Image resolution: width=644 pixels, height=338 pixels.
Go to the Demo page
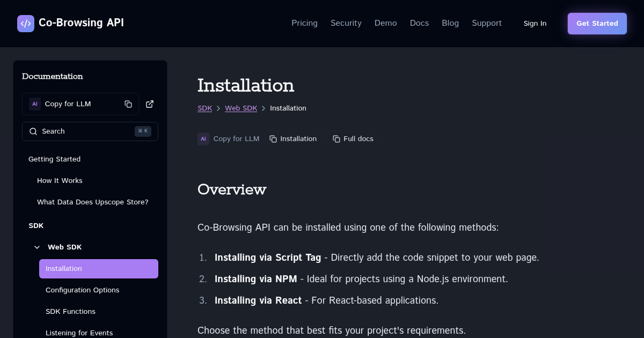(386, 23)
